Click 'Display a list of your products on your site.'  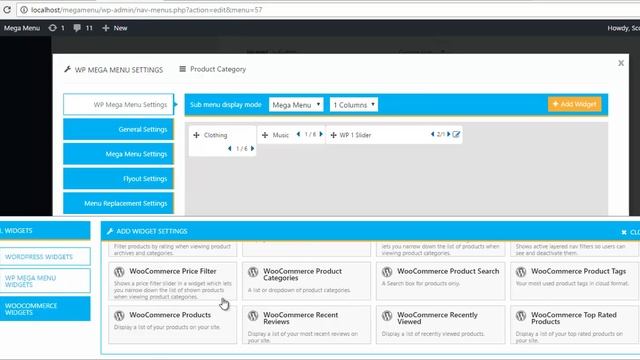click(167, 327)
